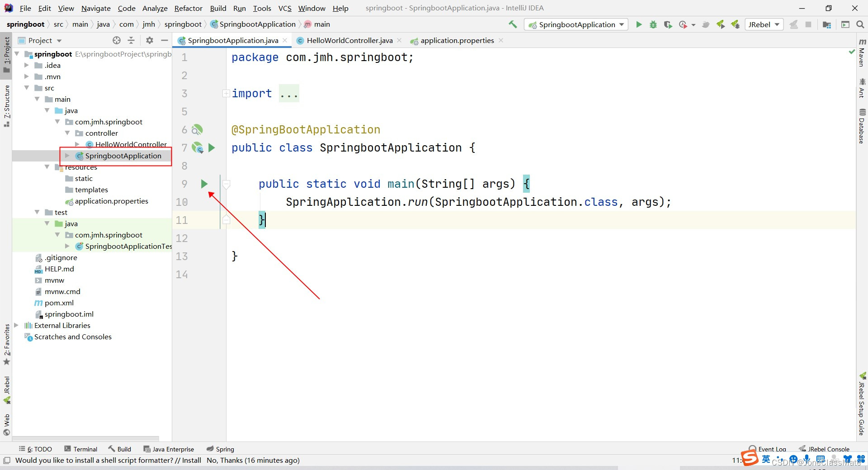Select application.properties in project tree
This screenshot has width=868, height=470.
(x=111, y=201)
